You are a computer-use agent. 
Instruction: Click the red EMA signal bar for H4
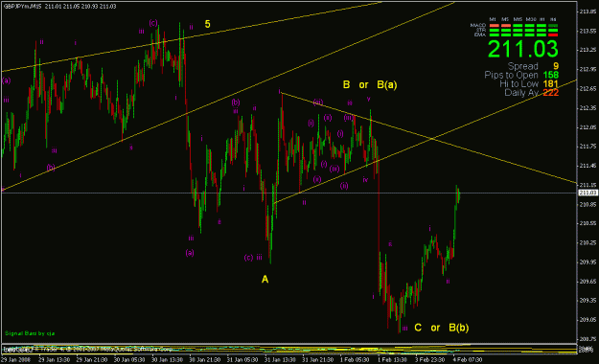pyautogui.click(x=553, y=34)
